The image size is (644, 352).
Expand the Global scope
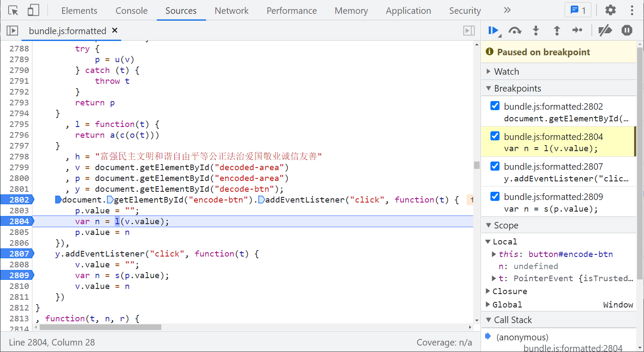click(x=488, y=304)
